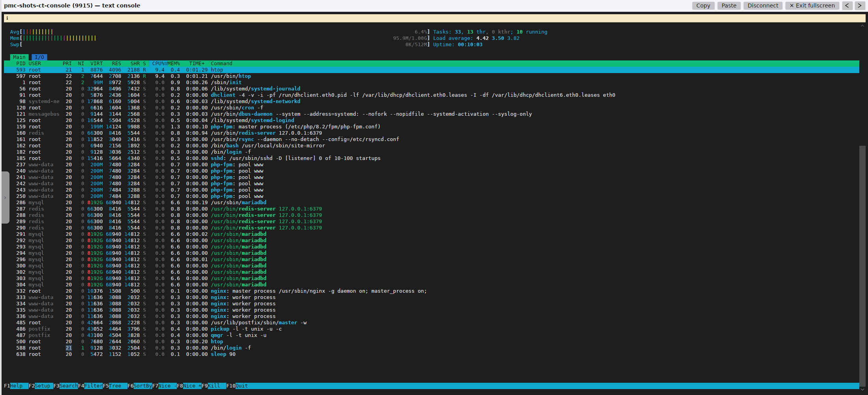Select php-fpm pool www PID 237

point(432,165)
